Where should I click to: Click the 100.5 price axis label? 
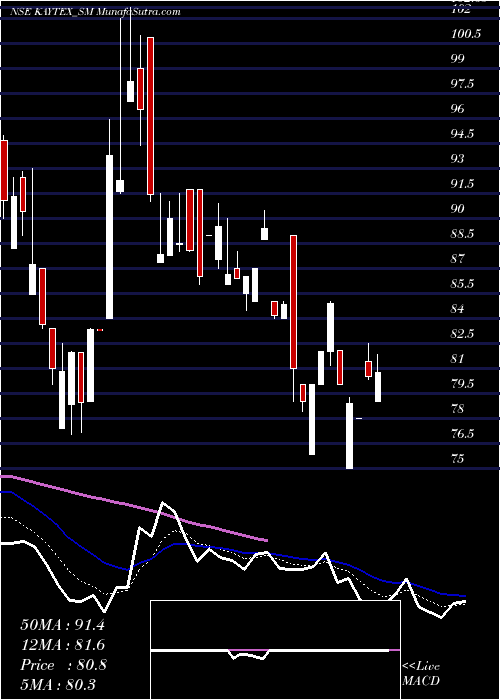pyautogui.click(x=466, y=34)
